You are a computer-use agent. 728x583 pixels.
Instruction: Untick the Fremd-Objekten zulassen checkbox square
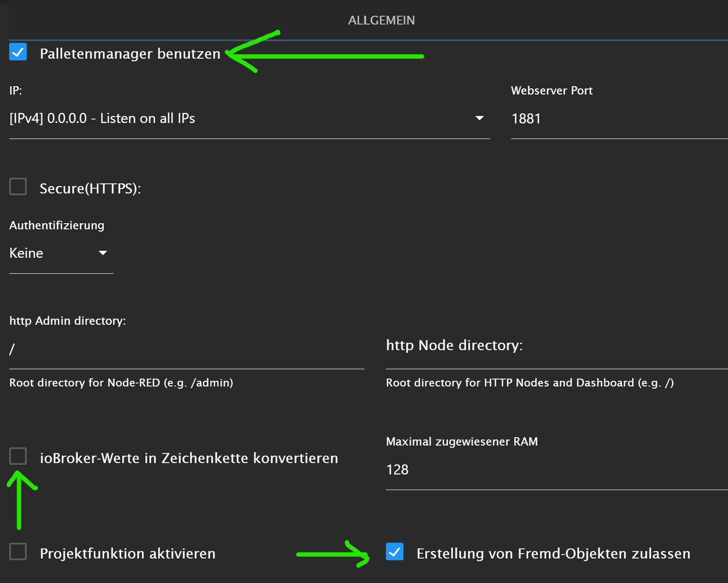(395, 552)
